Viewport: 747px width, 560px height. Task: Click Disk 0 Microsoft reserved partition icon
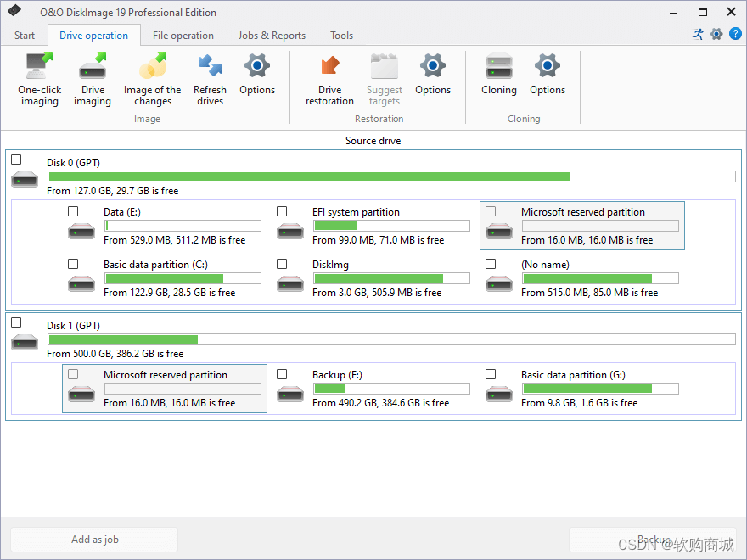pos(499,232)
